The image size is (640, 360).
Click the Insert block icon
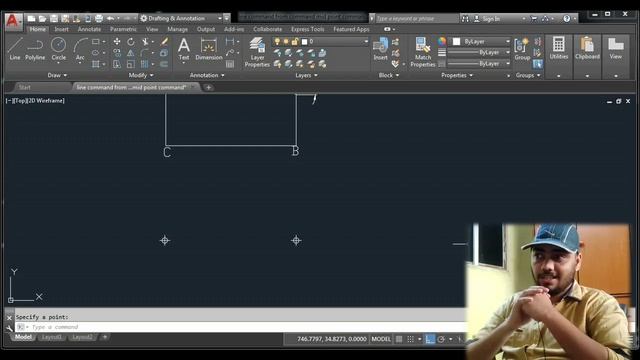point(380,49)
